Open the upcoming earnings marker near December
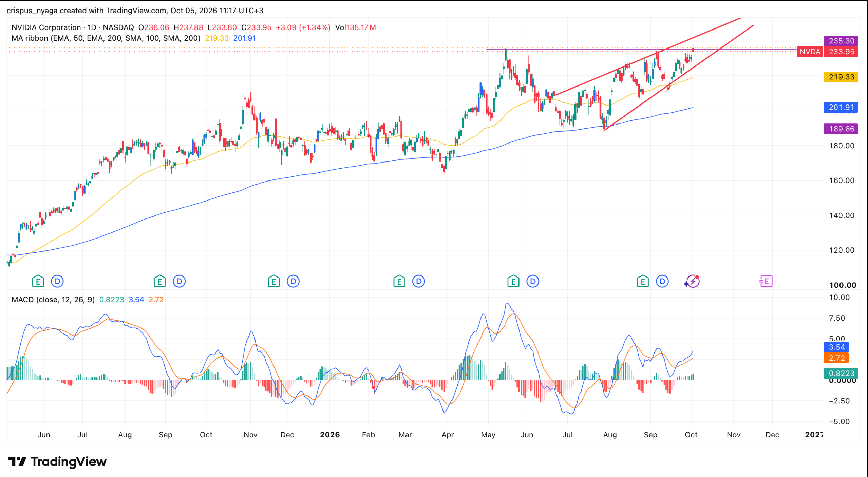 766,281
